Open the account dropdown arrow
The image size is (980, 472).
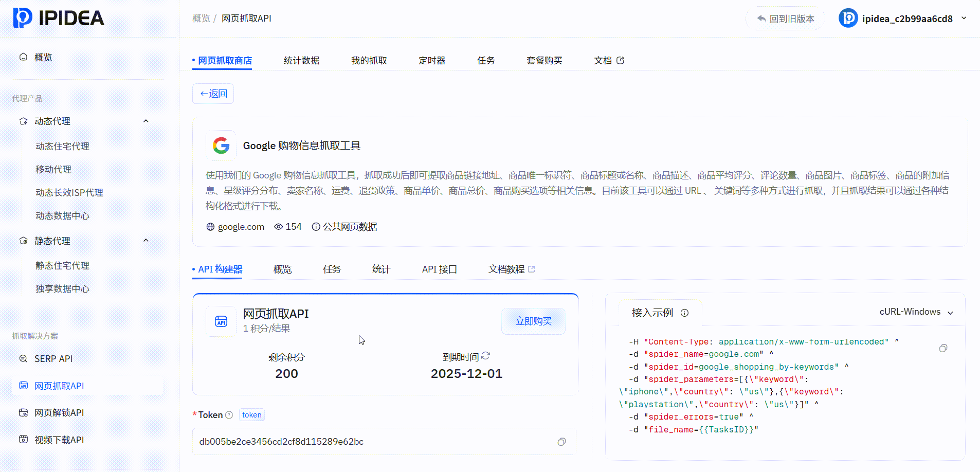coord(964,19)
